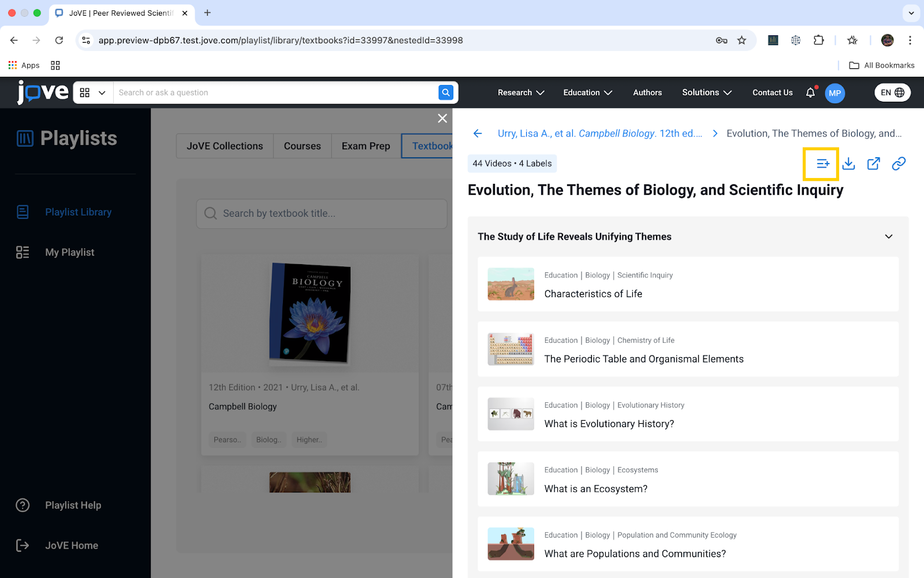The width and height of the screenshot is (924, 578).
Task: Click the Evolutionary History video thumbnail
Action: [x=511, y=414]
